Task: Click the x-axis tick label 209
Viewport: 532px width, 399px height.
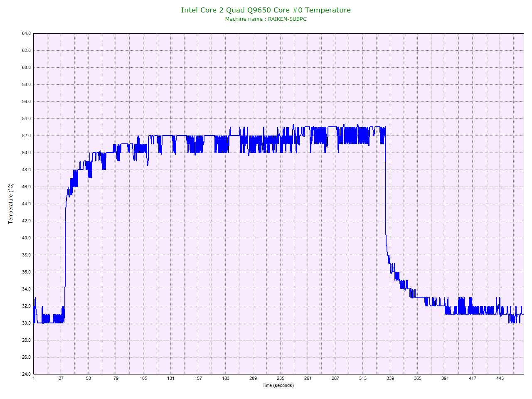Action: point(253,378)
